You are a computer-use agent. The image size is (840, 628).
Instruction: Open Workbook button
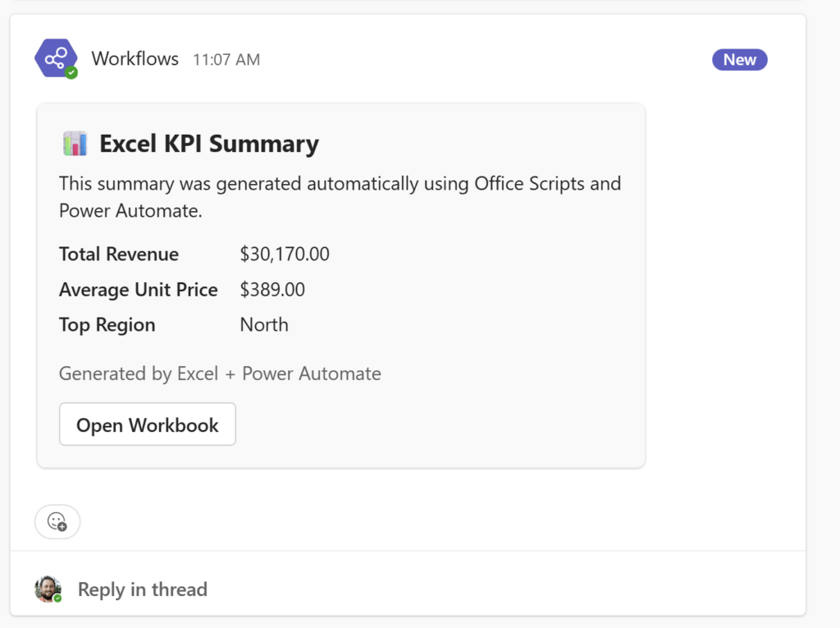(148, 424)
